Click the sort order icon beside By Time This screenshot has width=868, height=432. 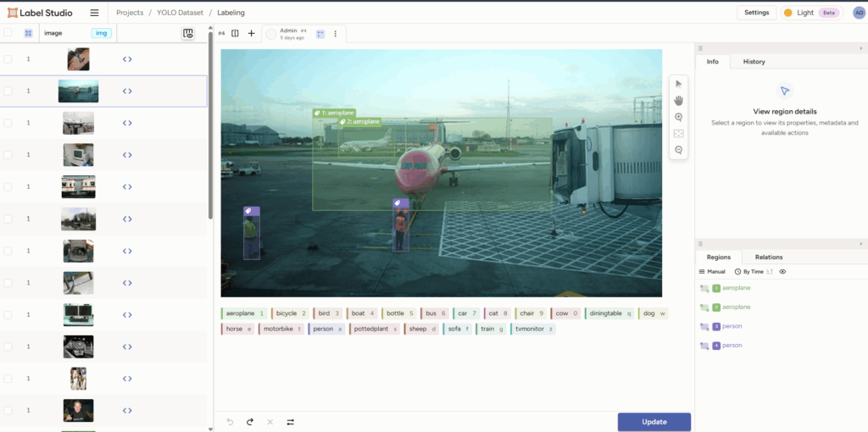(770, 272)
